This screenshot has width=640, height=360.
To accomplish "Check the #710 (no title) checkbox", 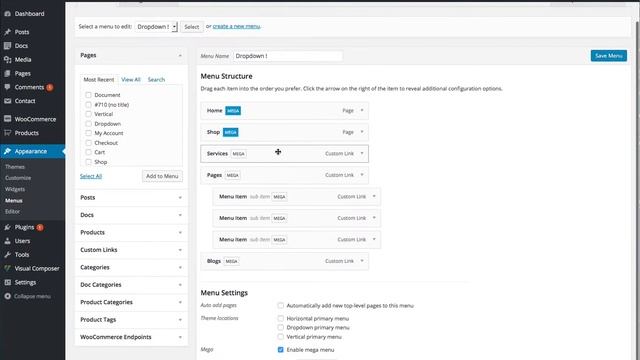I will pyautogui.click(x=88, y=104).
